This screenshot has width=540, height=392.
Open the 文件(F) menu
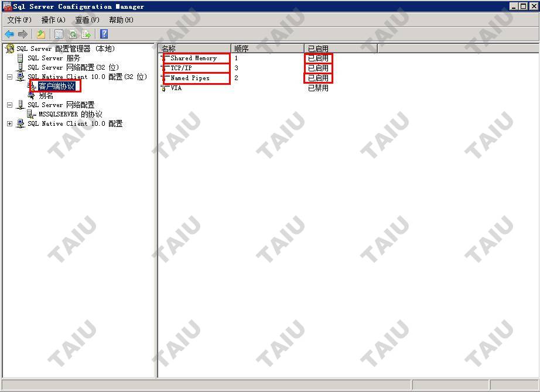click(19, 20)
